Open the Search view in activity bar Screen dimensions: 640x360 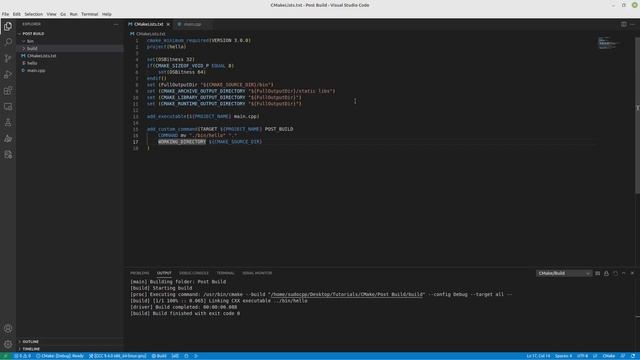pyautogui.click(x=8, y=42)
